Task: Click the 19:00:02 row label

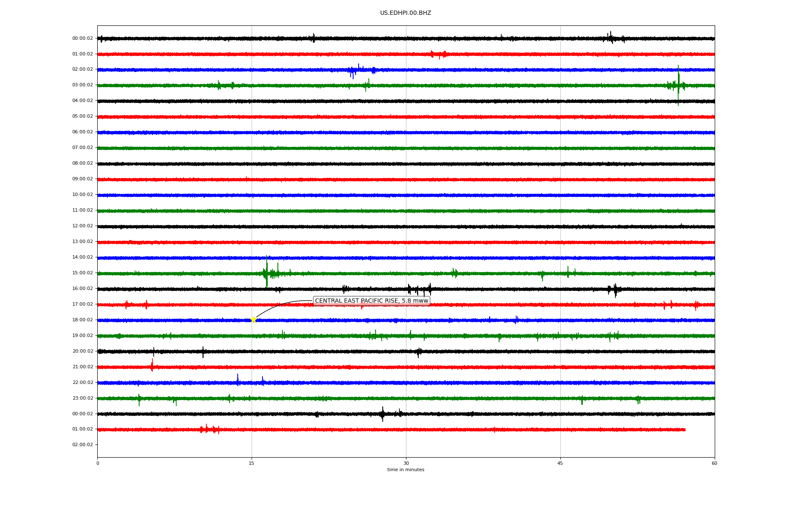Action: tap(82, 336)
